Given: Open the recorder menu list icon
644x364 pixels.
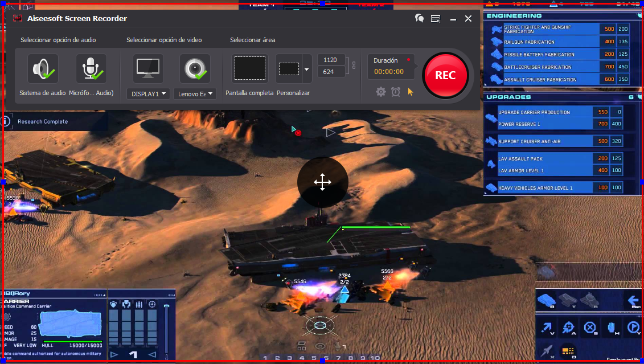Looking at the screenshot, I should tap(436, 18).
